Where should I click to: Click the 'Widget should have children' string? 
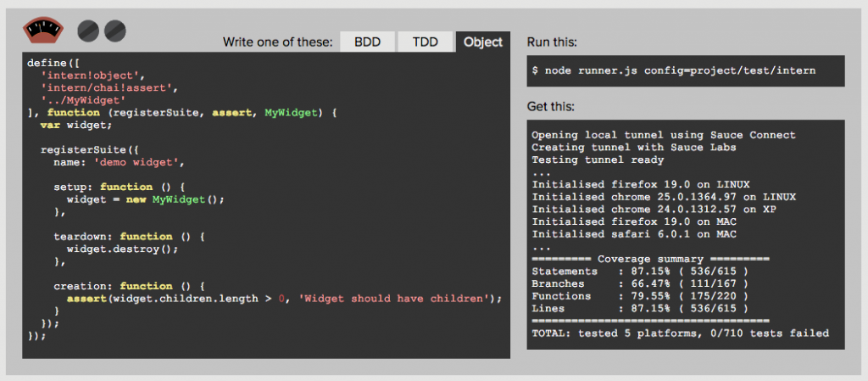(x=392, y=299)
